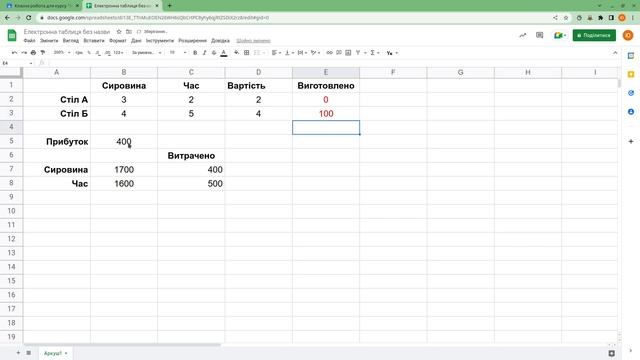This screenshot has width=640, height=360.
Task: Open comment history icon
Action: [x=540, y=36]
